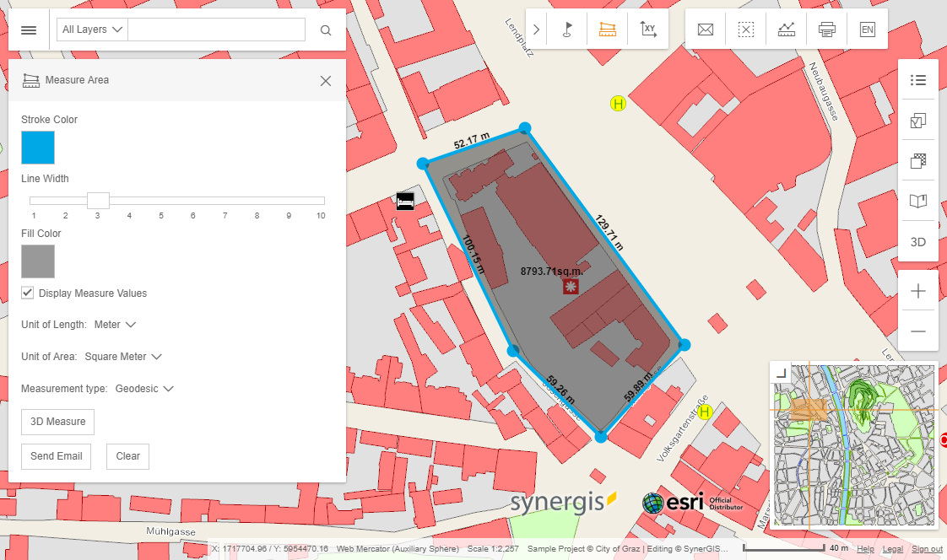Uncheck Display Measure Values

(27, 293)
